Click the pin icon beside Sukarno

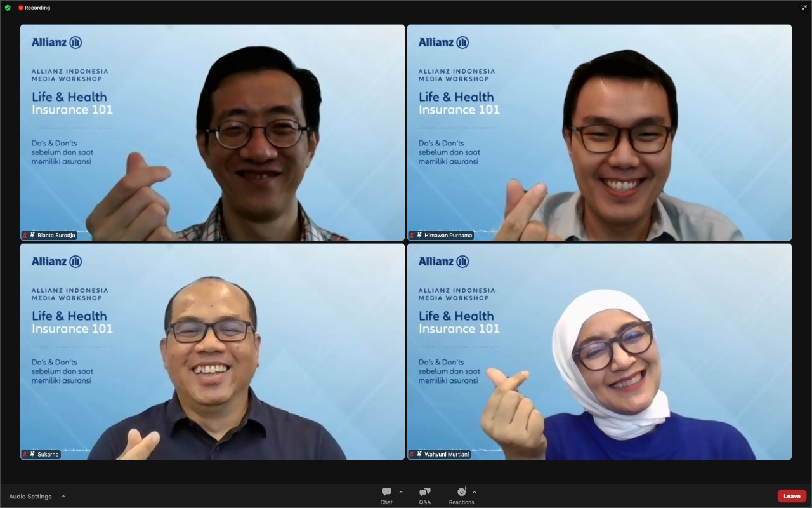pos(32,454)
